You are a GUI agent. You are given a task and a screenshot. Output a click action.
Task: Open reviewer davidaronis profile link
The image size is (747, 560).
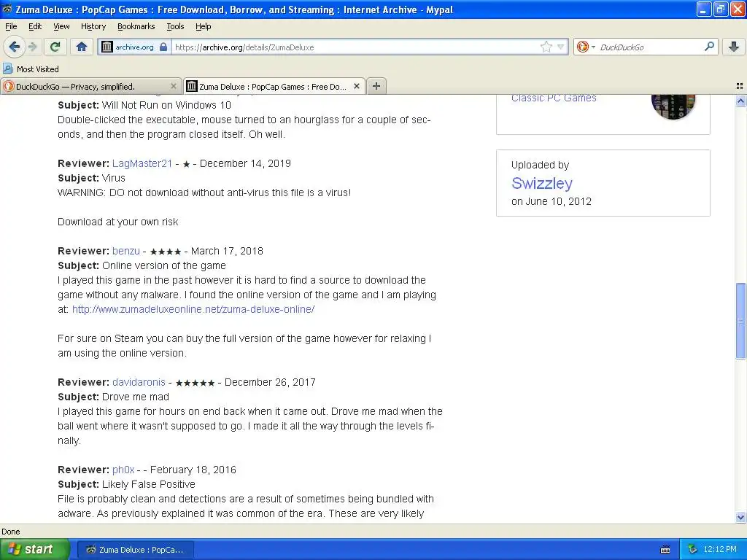coord(139,382)
